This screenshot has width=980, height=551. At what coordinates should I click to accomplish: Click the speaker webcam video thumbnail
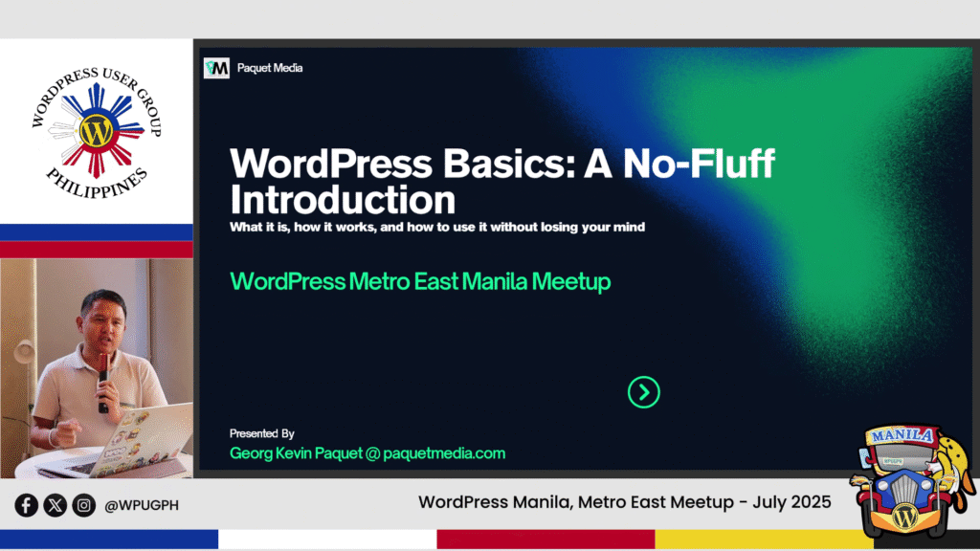point(96,368)
